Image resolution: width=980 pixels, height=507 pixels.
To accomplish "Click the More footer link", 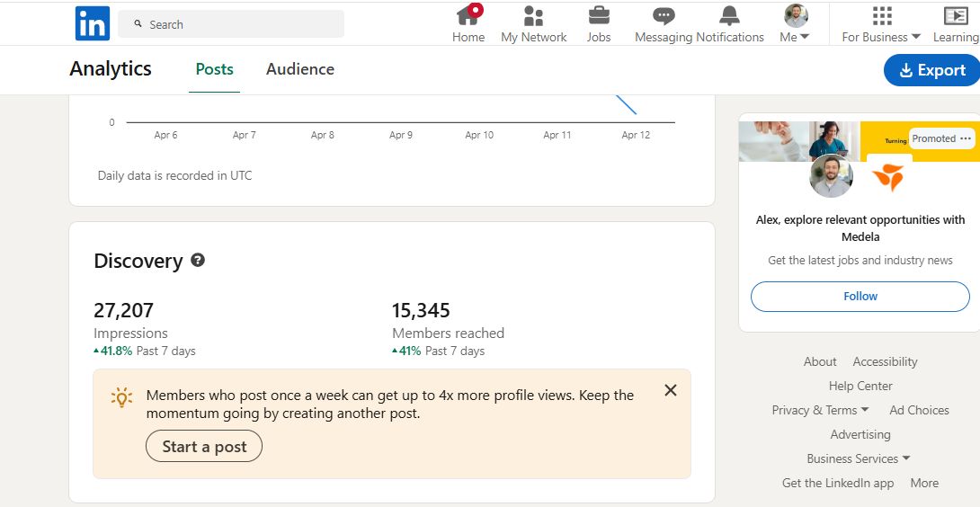I will [x=924, y=484].
